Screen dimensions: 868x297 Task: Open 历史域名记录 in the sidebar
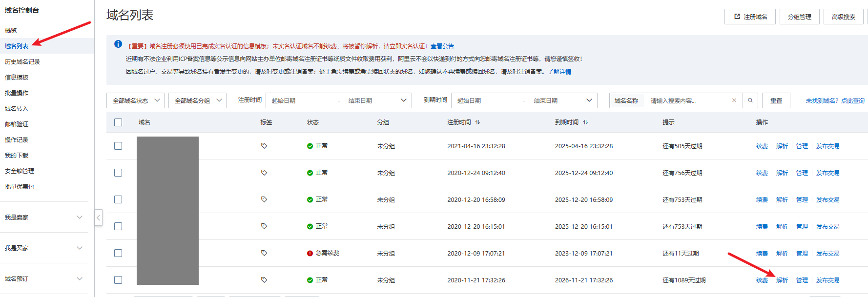pos(22,61)
